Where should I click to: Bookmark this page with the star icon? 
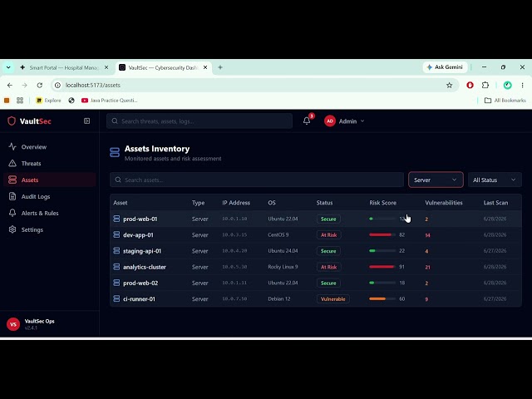pyautogui.click(x=449, y=85)
